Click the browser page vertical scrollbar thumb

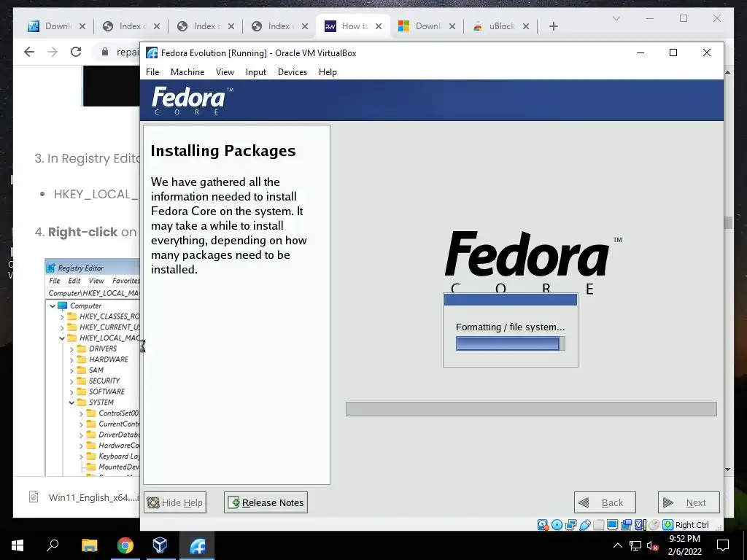(x=728, y=223)
